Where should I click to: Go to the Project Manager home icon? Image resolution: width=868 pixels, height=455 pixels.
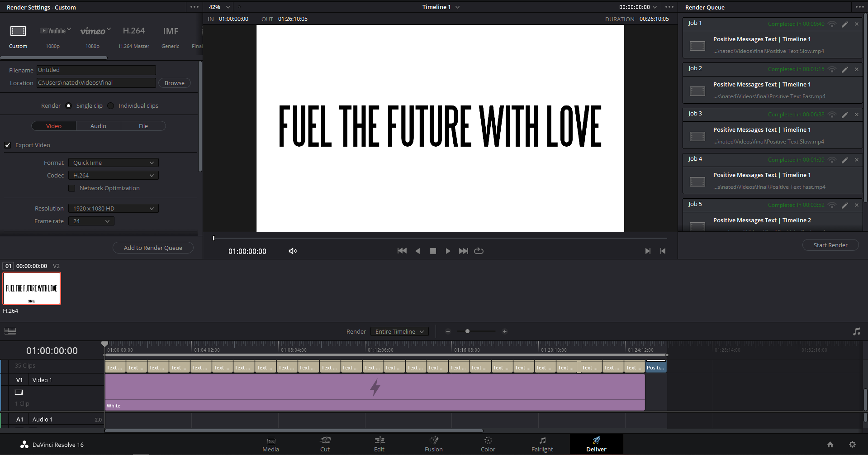[830, 445]
